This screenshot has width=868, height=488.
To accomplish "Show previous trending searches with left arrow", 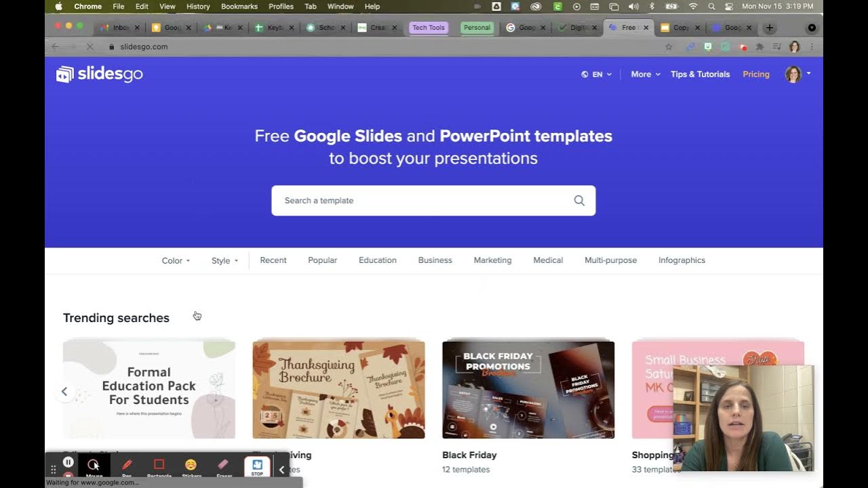I will (x=64, y=391).
